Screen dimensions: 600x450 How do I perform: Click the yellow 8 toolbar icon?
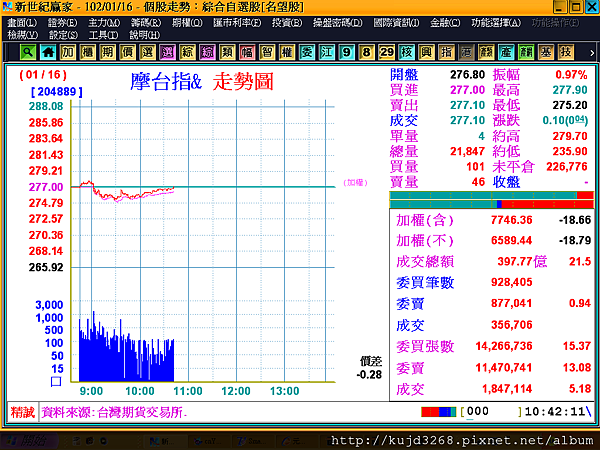(x=366, y=52)
